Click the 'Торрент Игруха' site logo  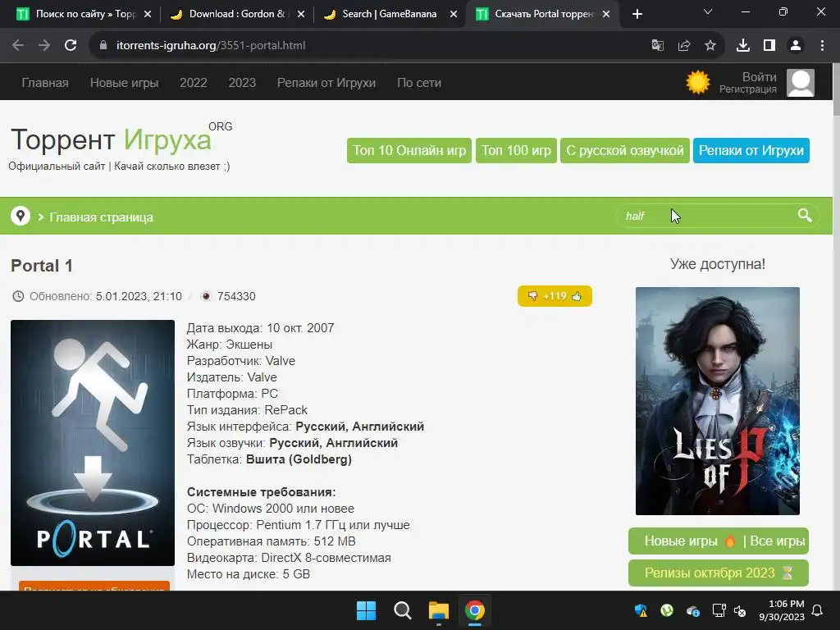(x=121, y=139)
